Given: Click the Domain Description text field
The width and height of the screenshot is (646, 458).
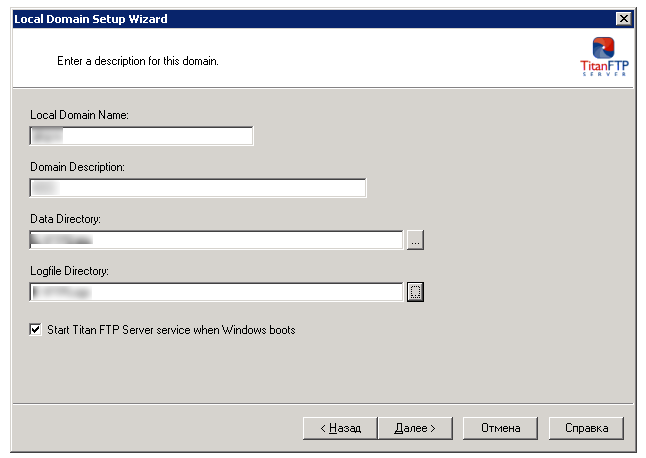Looking at the screenshot, I should coord(198,188).
